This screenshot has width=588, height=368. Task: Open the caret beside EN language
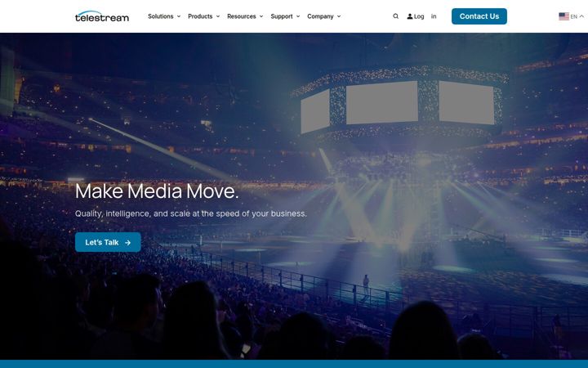581,16
